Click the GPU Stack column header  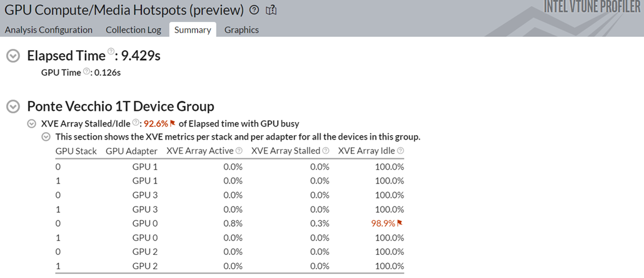click(76, 151)
